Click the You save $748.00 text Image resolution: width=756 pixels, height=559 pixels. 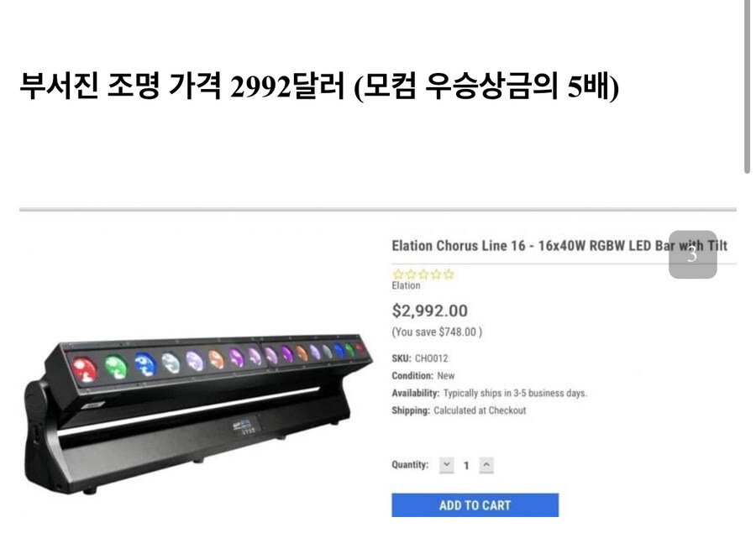coord(437,332)
